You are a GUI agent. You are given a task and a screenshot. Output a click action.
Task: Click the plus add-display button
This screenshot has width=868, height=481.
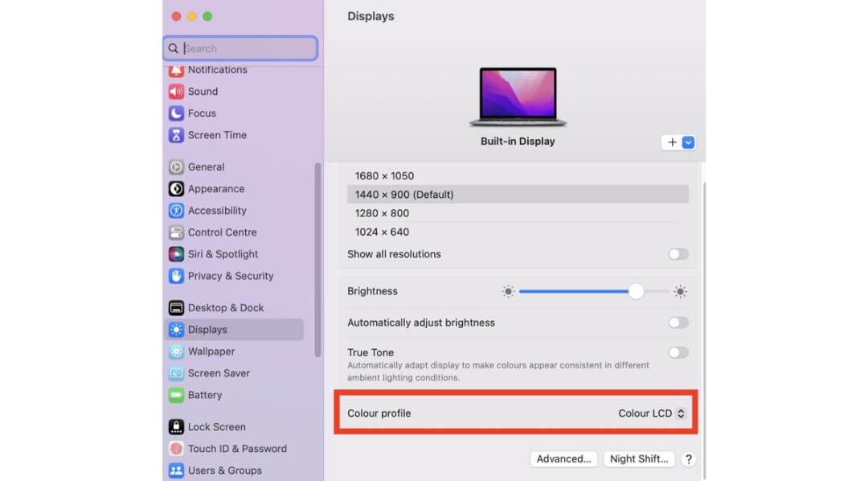(x=672, y=142)
